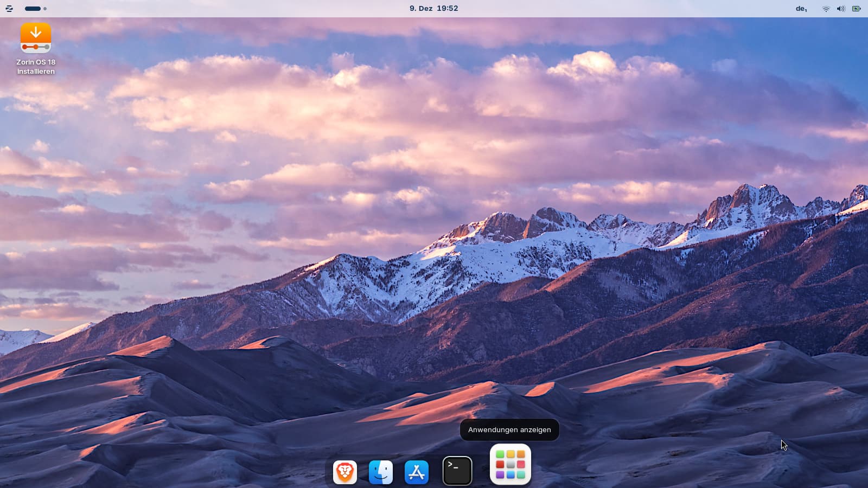The height and width of the screenshot is (488, 868).
Task: Click the teal square in the app grid icon
Action: tap(521, 475)
